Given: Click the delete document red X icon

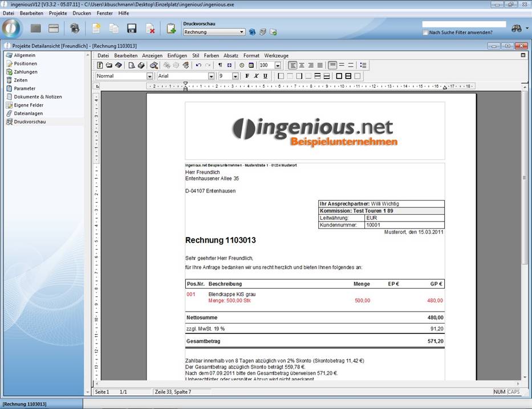Looking at the screenshot, I should (150, 28).
